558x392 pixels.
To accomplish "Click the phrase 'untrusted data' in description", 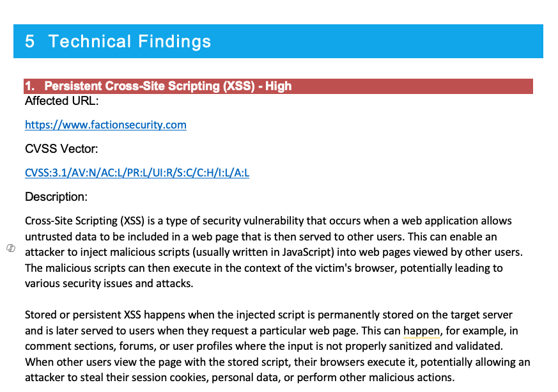I will click(x=56, y=237).
